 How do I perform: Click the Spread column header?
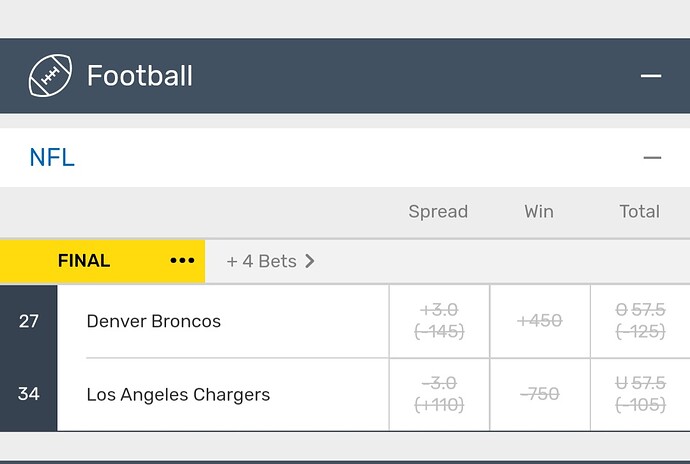coord(438,211)
